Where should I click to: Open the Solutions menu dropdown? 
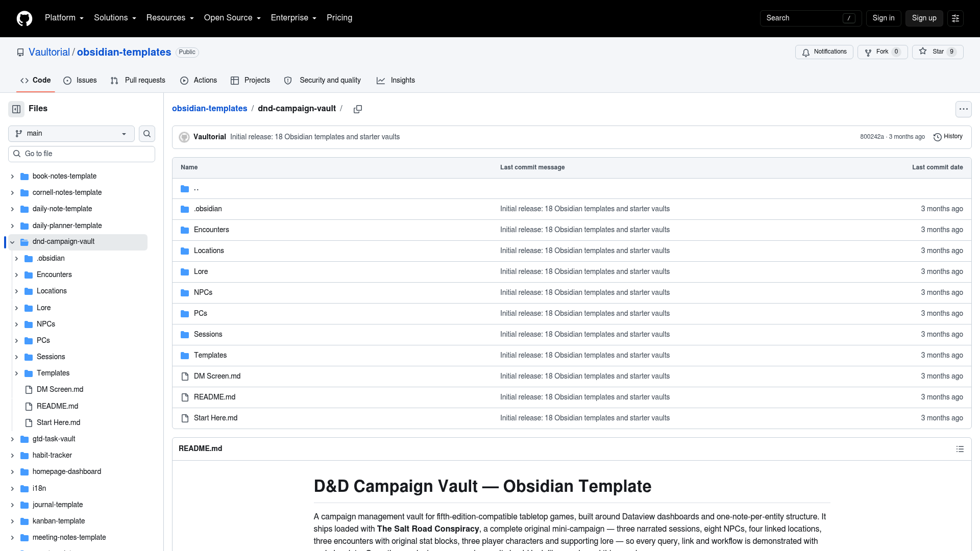coord(115,18)
